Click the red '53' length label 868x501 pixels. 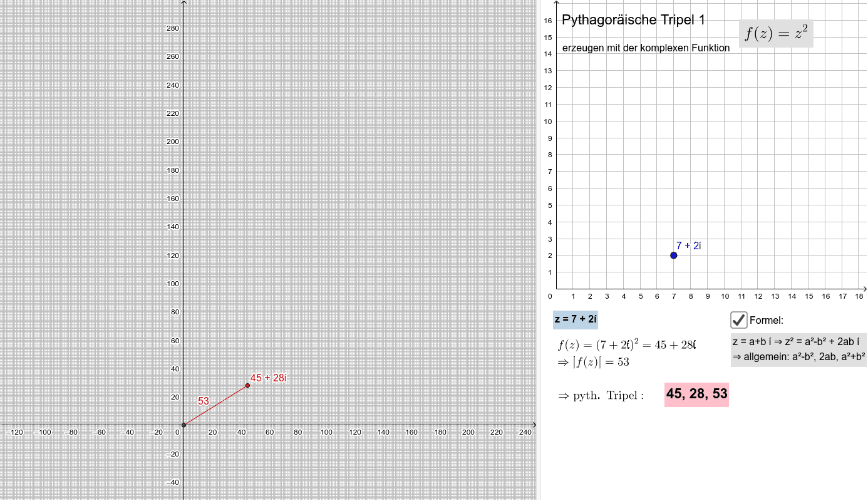click(x=204, y=401)
